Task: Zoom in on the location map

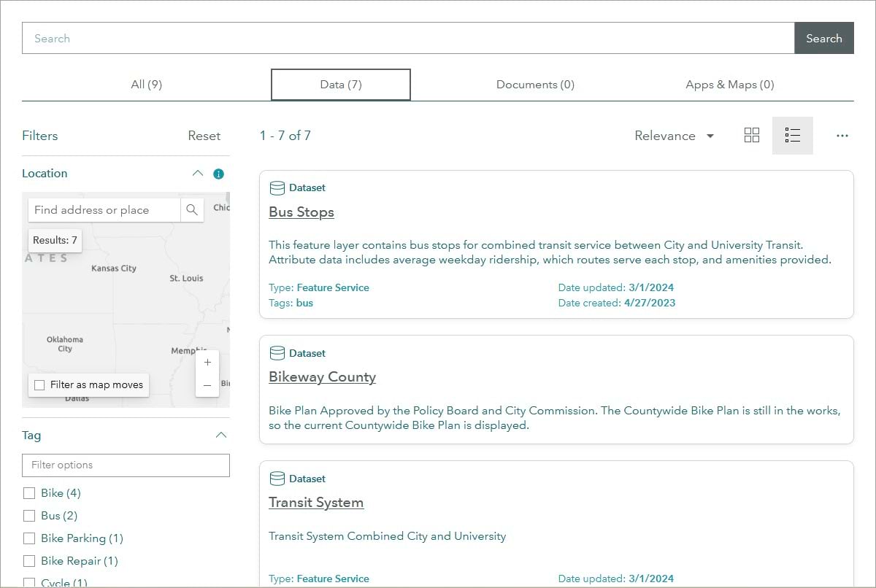Action: pyautogui.click(x=207, y=363)
